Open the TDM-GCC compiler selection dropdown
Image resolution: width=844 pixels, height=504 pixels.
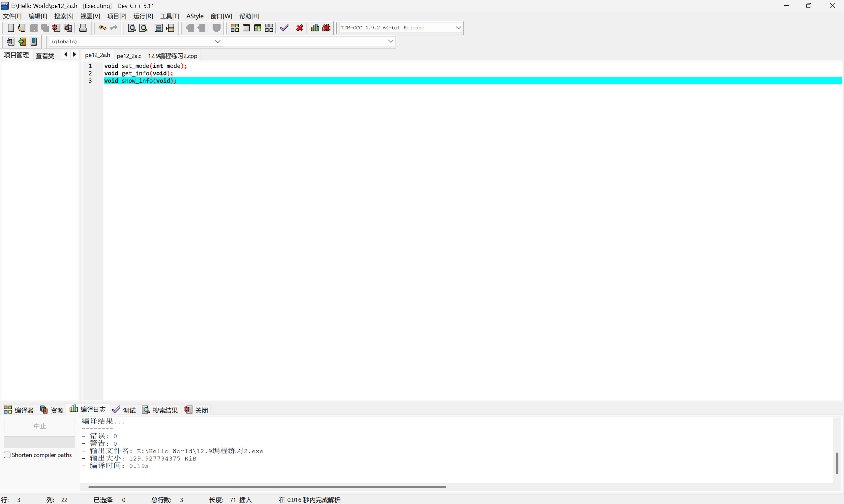[458, 28]
